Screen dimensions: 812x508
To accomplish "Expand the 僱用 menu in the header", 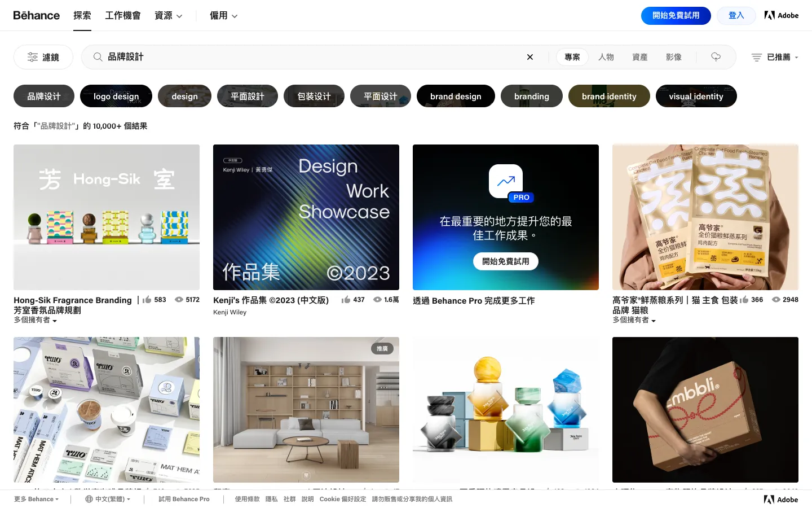I will 224,16.
